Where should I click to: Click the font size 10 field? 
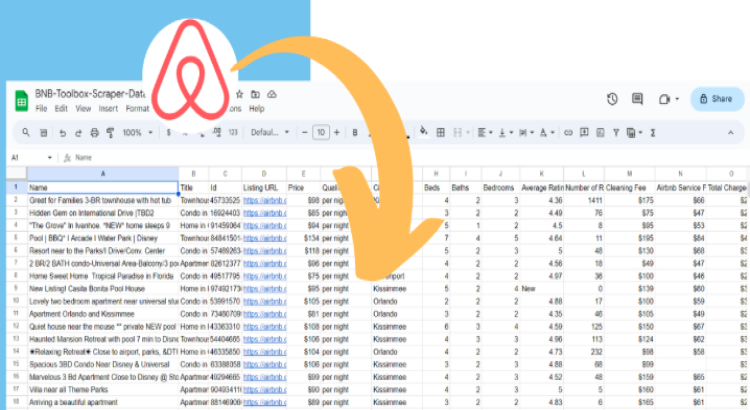(x=321, y=133)
